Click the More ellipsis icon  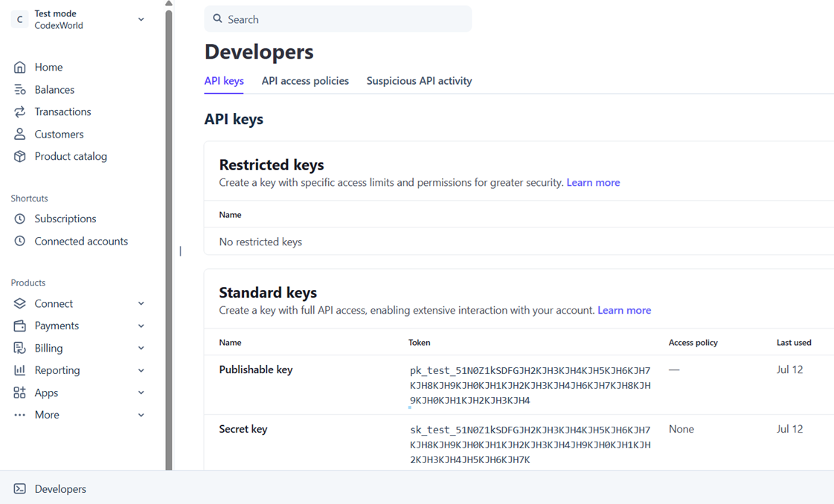point(19,415)
